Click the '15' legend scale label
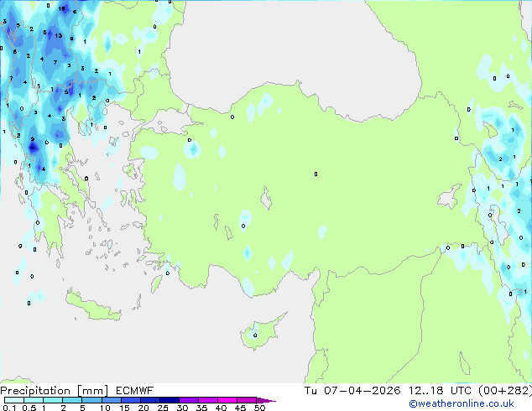Image resolution: width=532 pixels, height=411 pixels. coord(124,408)
